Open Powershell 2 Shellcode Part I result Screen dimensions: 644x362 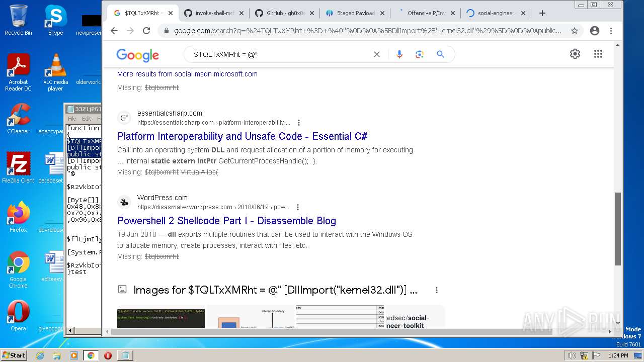coord(226,221)
